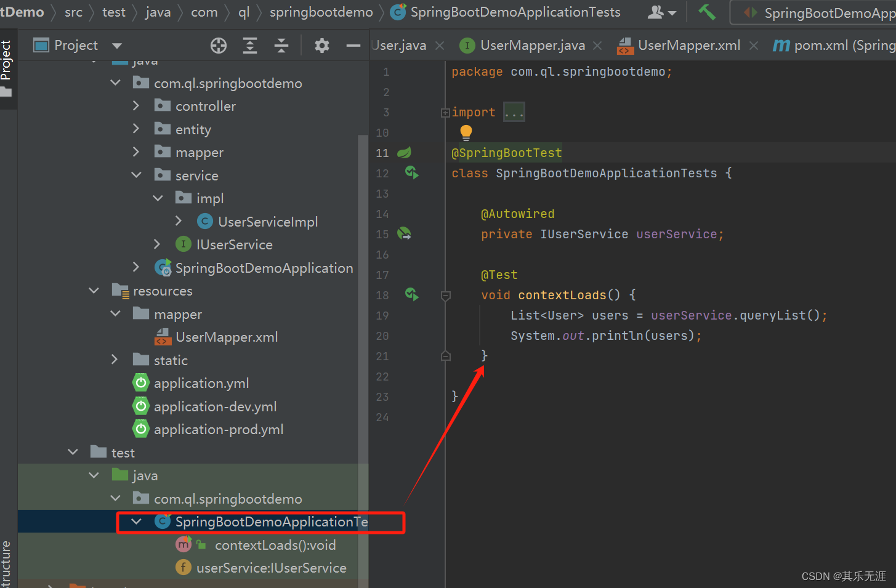Click the test breadcrumb in navigation bar

click(x=114, y=12)
